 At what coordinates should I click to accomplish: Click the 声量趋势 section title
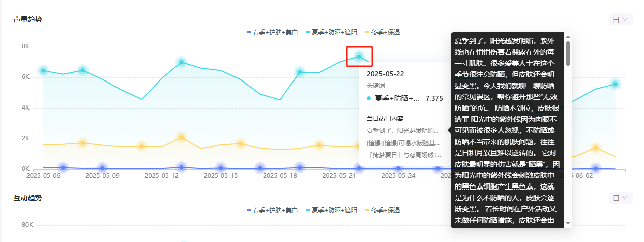[x=28, y=19]
